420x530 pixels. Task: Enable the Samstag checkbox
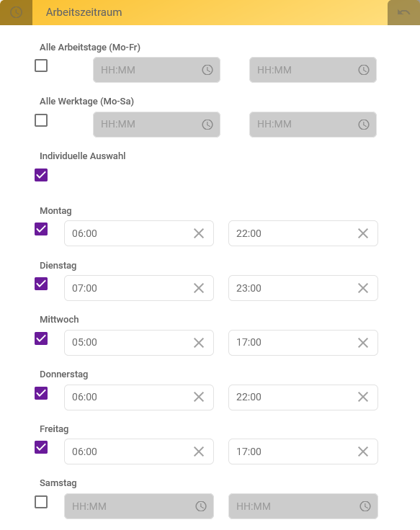[x=41, y=503]
